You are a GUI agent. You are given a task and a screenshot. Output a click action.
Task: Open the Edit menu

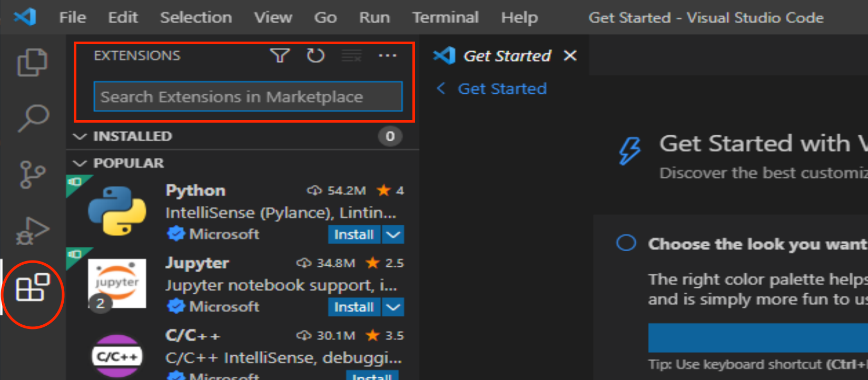click(x=123, y=17)
